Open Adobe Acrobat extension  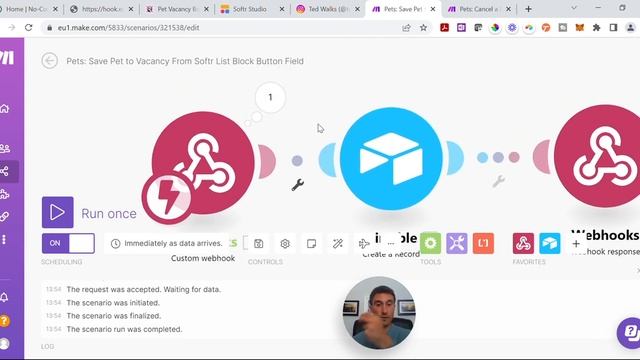coord(444,28)
